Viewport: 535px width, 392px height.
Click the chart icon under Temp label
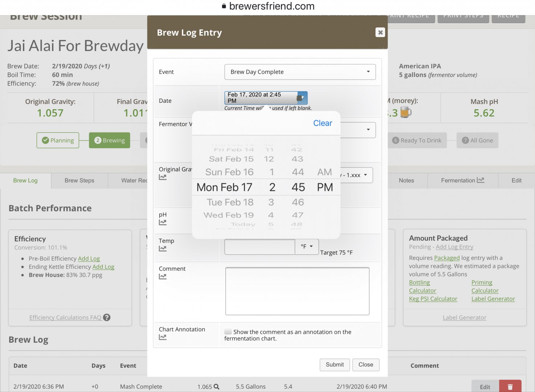pyautogui.click(x=163, y=249)
